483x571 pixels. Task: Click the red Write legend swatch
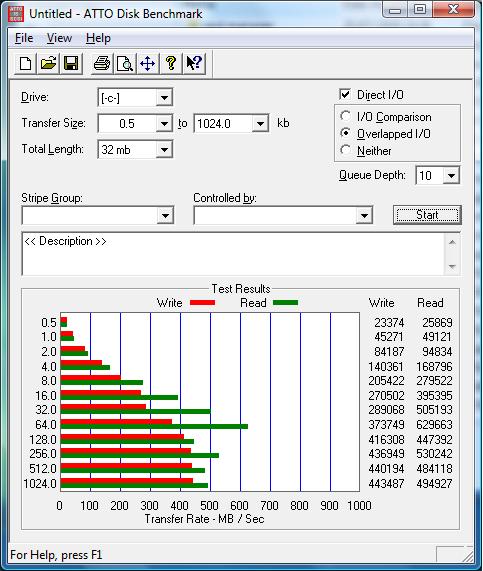click(203, 302)
